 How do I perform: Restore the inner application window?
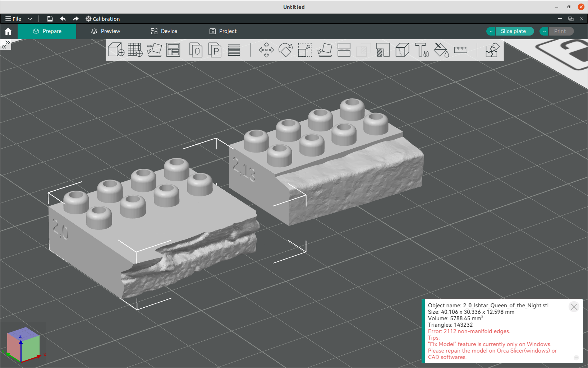[571, 19]
